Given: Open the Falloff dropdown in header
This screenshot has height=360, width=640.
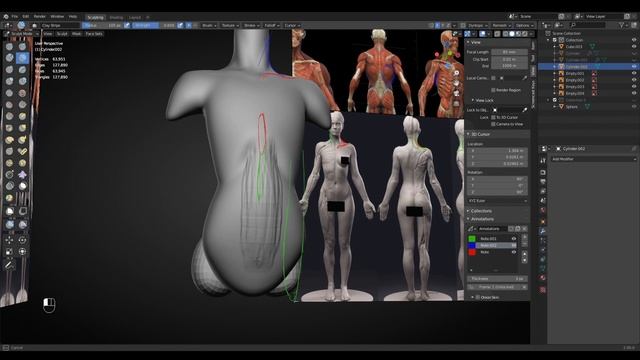Looking at the screenshot, I should (x=272, y=25).
